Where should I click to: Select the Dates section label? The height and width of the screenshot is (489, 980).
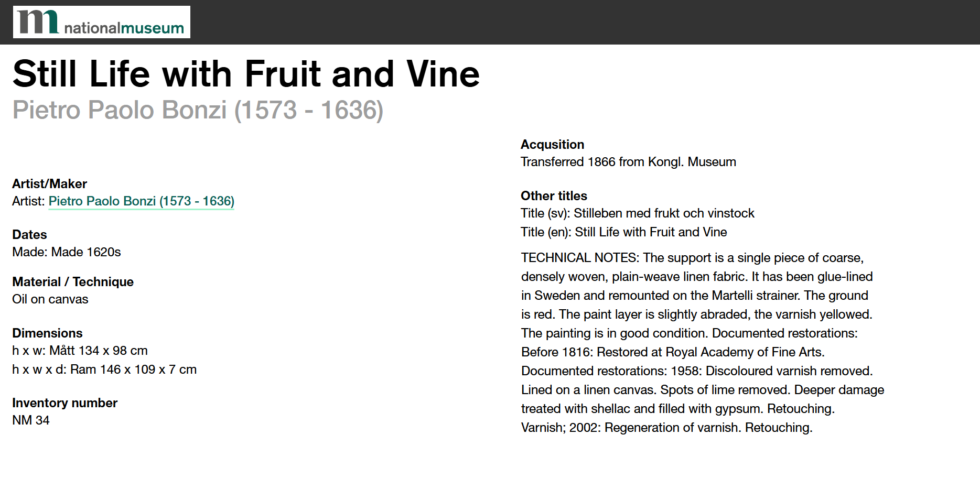[29, 235]
